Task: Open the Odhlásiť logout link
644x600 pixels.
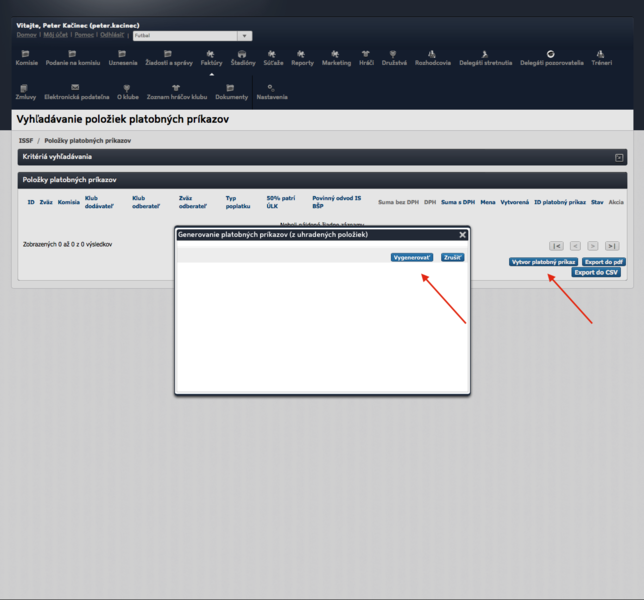Action: (112, 35)
